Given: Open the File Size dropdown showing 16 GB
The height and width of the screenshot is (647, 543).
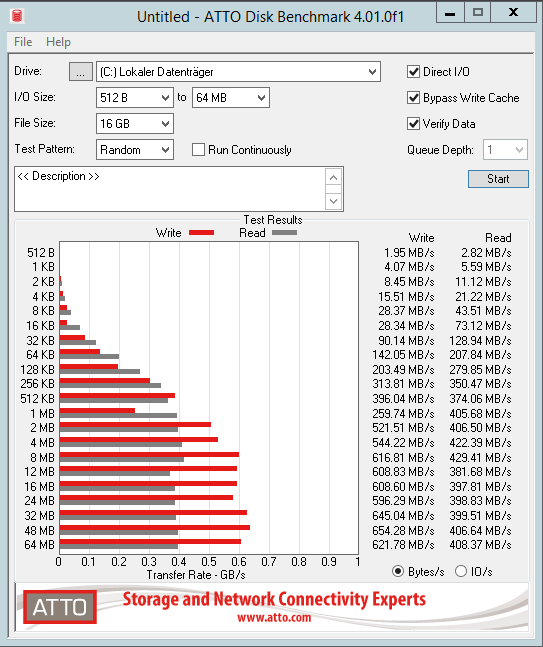Looking at the screenshot, I should [135, 123].
